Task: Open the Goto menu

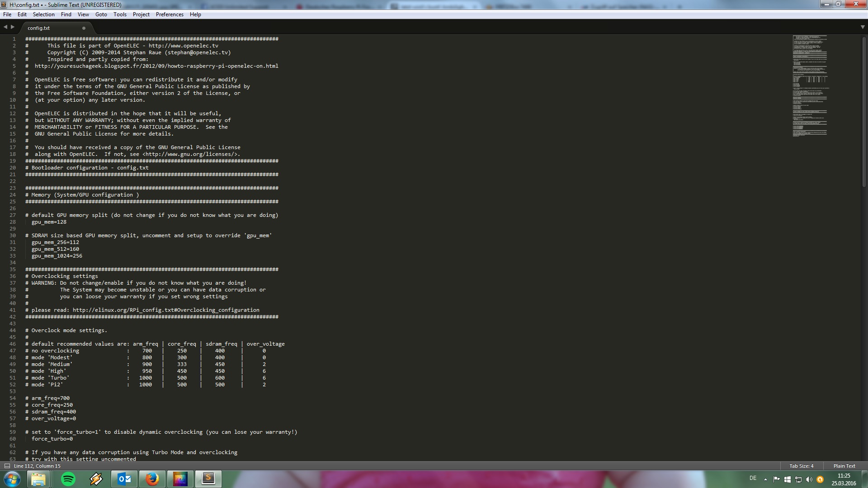Action: [101, 14]
